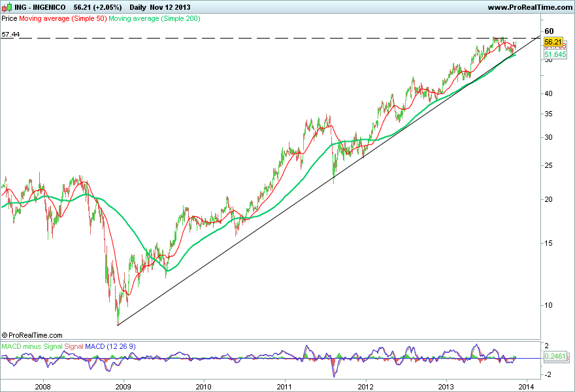Click the 25 price axis label
The width and height of the screenshot is (575, 392).
(x=549, y=166)
